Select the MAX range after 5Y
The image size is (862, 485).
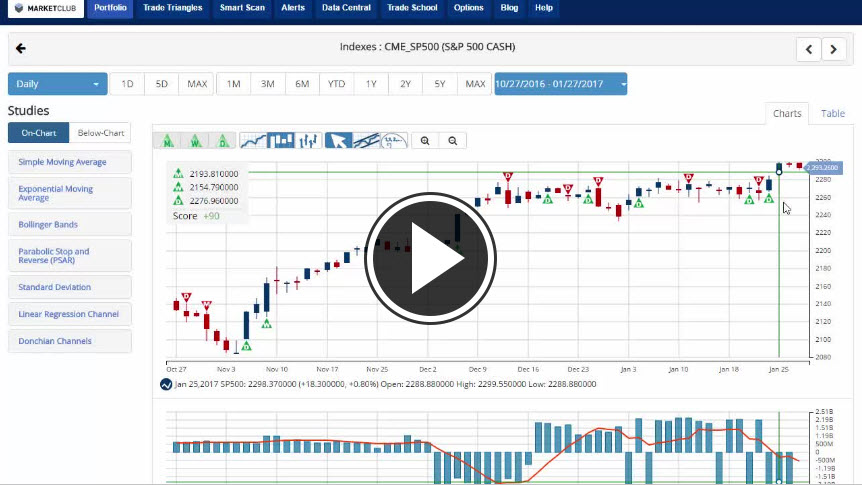pyautogui.click(x=475, y=84)
